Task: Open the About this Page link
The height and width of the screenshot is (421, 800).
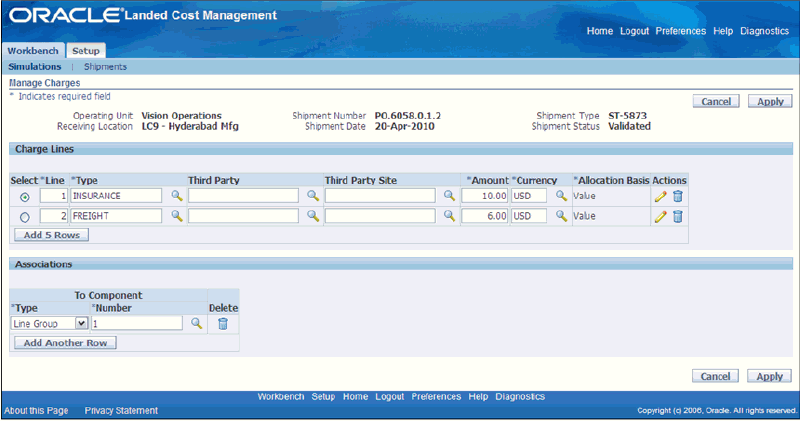Action: (x=36, y=411)
